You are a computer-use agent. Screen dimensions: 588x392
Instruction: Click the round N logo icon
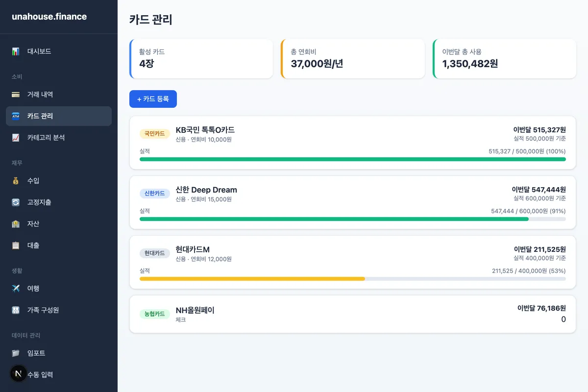[x=19, y=374]
